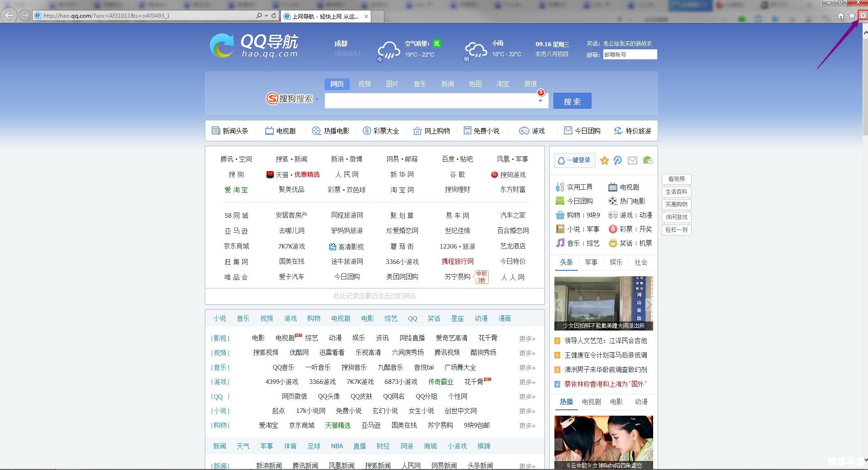This screenshot has height=470, width=868.
Task: Open Favorites star in browser toolbar
Action: 852,16
